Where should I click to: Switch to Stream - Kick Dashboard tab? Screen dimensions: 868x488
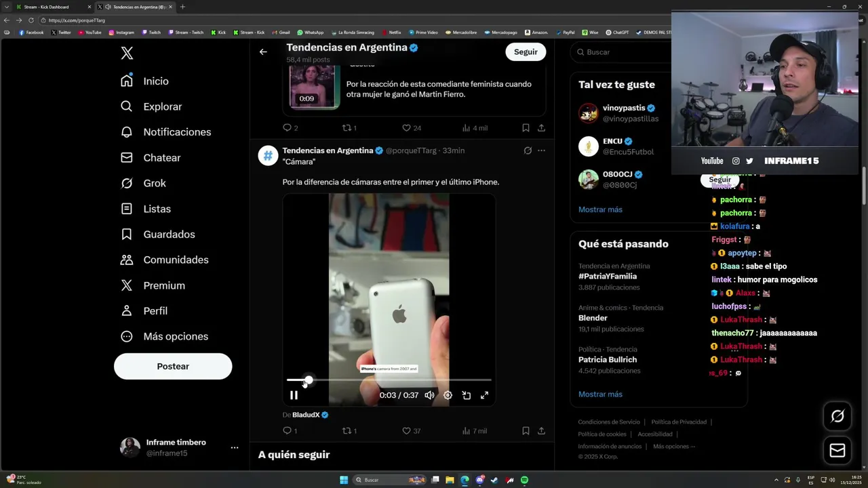coord(53,7)
